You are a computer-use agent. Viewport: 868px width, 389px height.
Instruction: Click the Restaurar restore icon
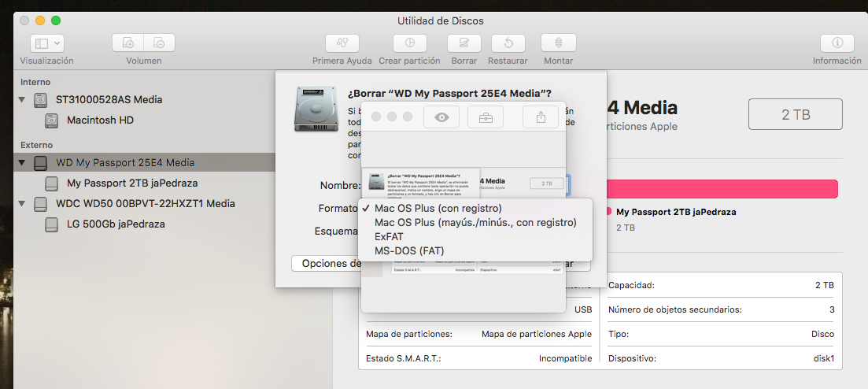point(508,43)
